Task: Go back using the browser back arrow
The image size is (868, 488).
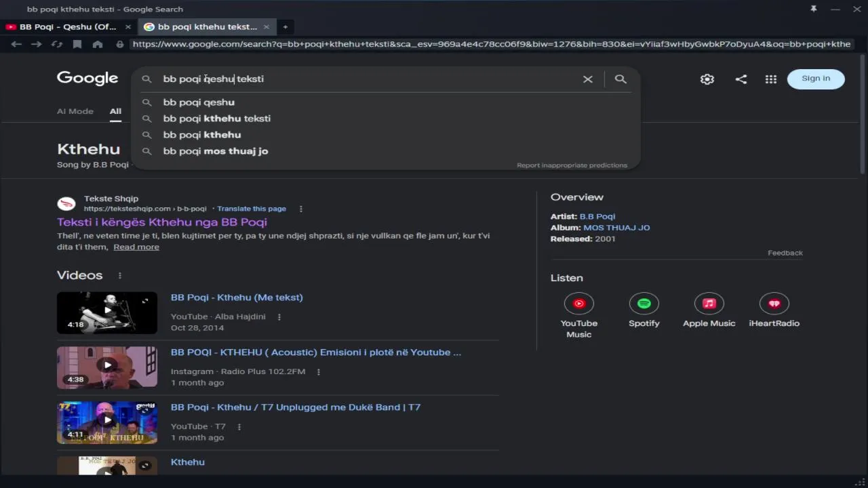Action: pyautogui.click(x=16, y=44)
